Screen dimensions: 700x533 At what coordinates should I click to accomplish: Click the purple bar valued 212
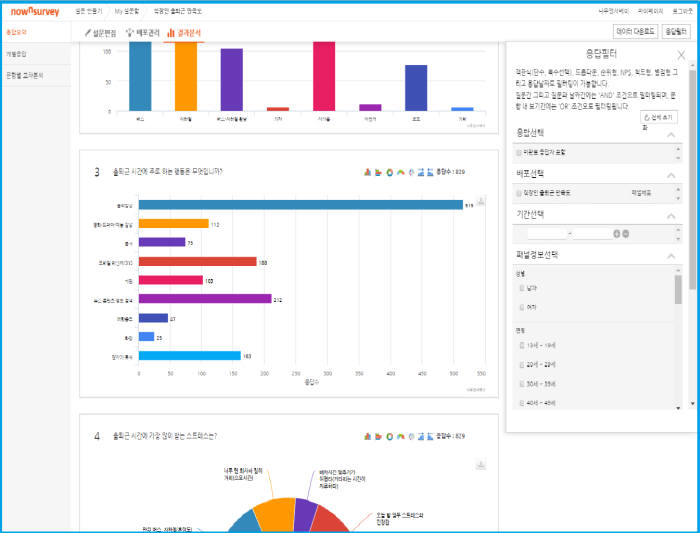pos(205,299)
